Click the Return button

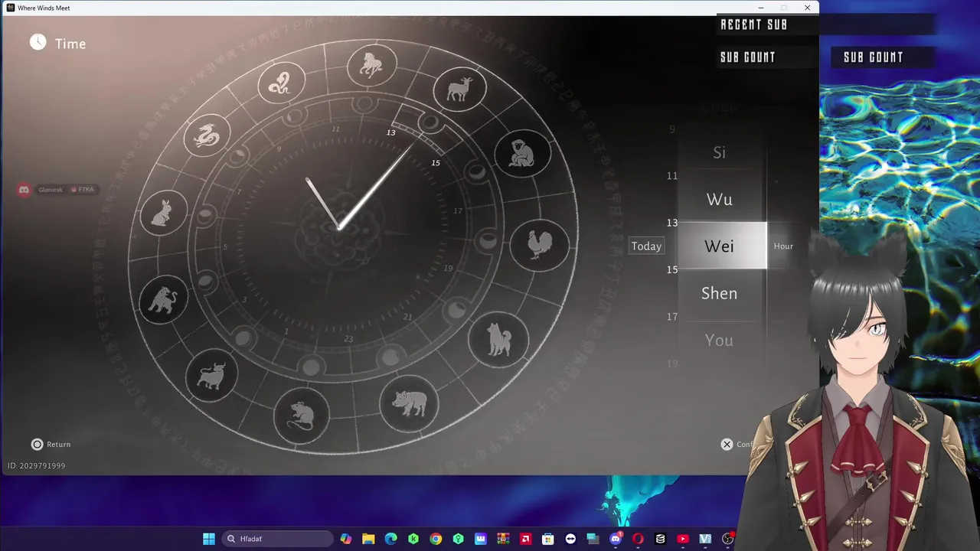(x=51, y=444)
